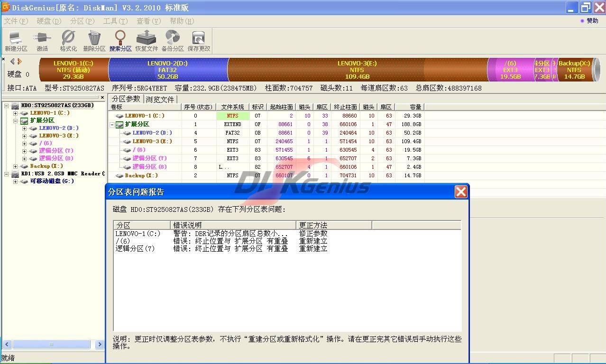Click the DiskGenius title bar app icon
Screen dimensions: 606x364
coord(6,7)
